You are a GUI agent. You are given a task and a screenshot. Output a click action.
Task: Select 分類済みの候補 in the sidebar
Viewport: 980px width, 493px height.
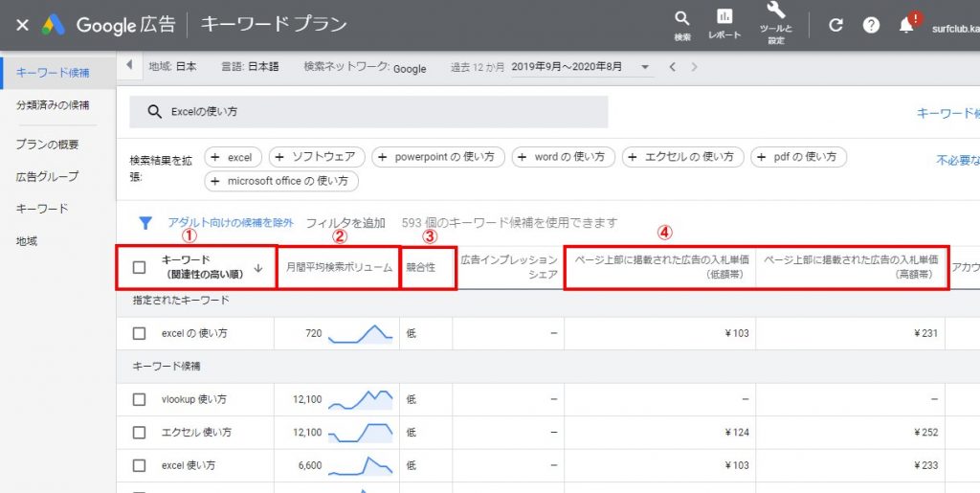point(53,105)
